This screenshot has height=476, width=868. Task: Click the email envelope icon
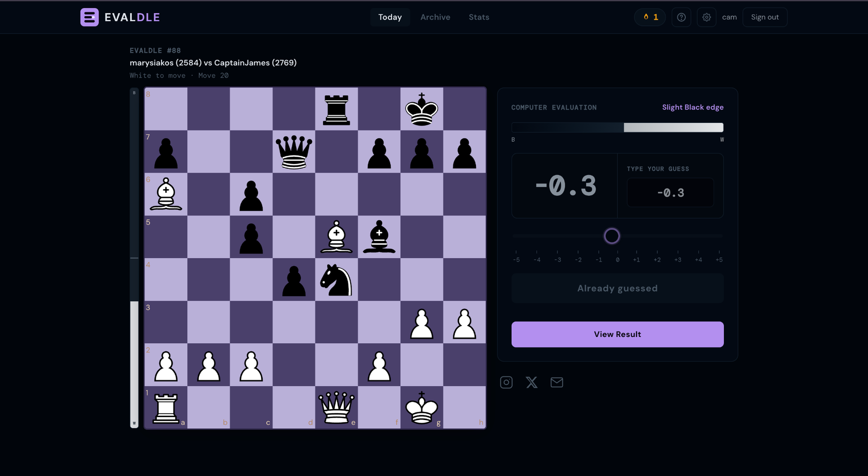tap(557, 382)
